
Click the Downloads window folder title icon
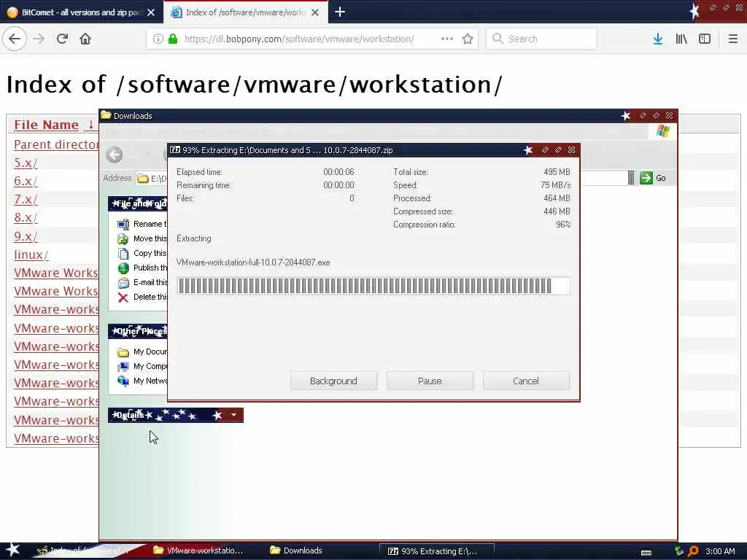[x=106, y=115]
